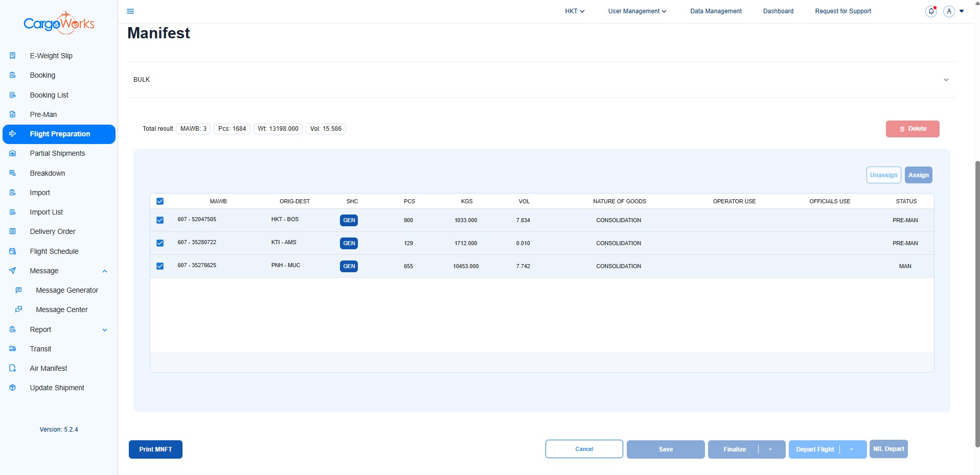Screen dimensions: 980x475
Task: Click the Message Center chat icon
Action: click(19, 310)
